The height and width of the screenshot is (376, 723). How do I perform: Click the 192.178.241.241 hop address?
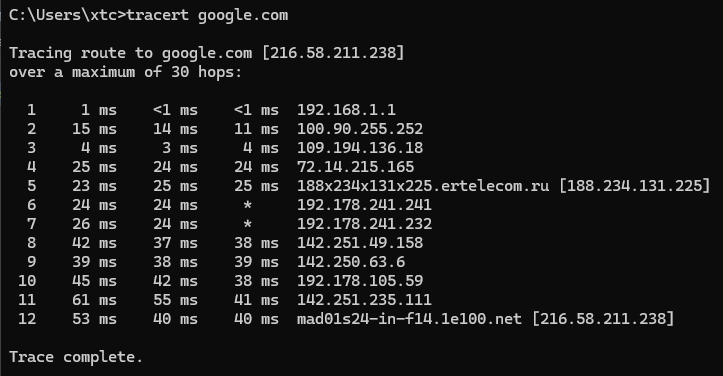pos(364,204)
